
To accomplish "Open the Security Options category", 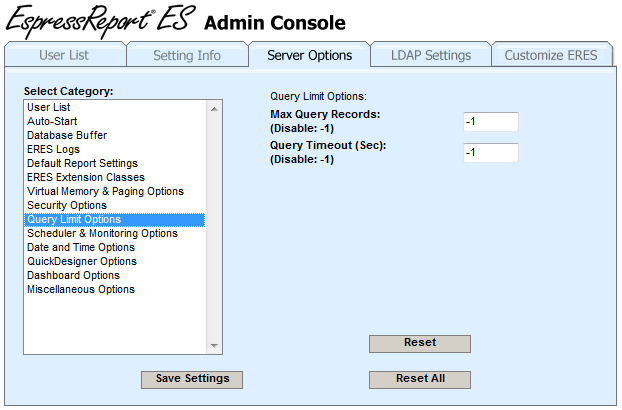I will pyautogui.click(x=115, y=205).
